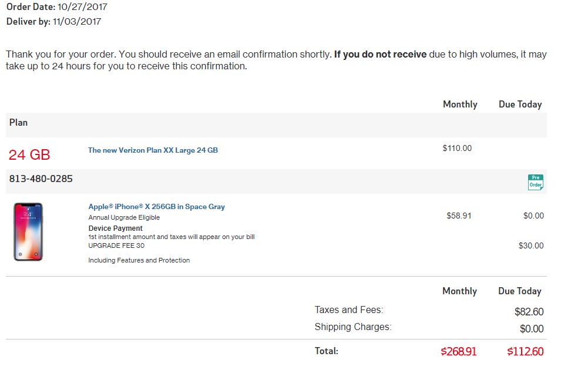Click Including Features and Protection text
The height and width of the screenshot is (370, 588).
139,260
